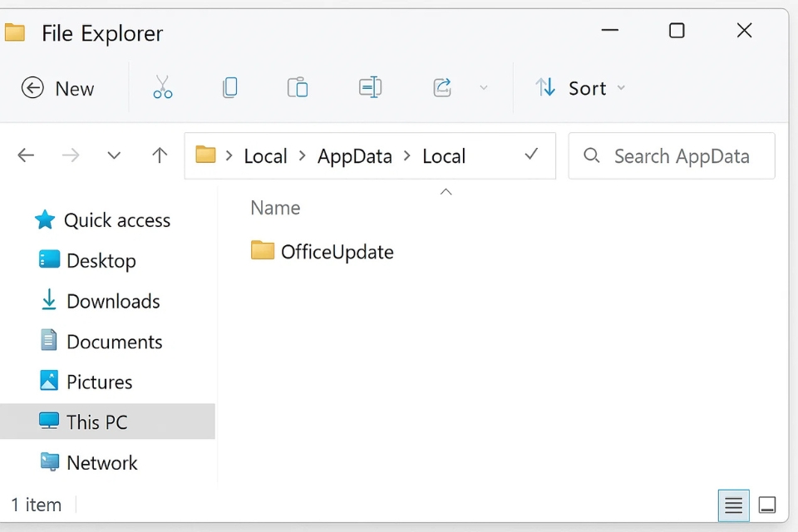Image resolution: width=798 pixels, height=532 pixels.
Task: Click inside the Search AppData field
Action: pos(672,155)
